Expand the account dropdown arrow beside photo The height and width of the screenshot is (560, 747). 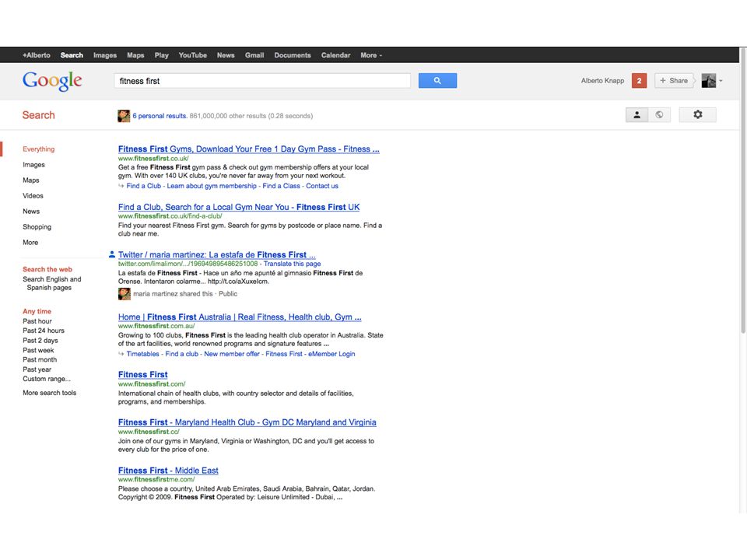pos(721,81)
